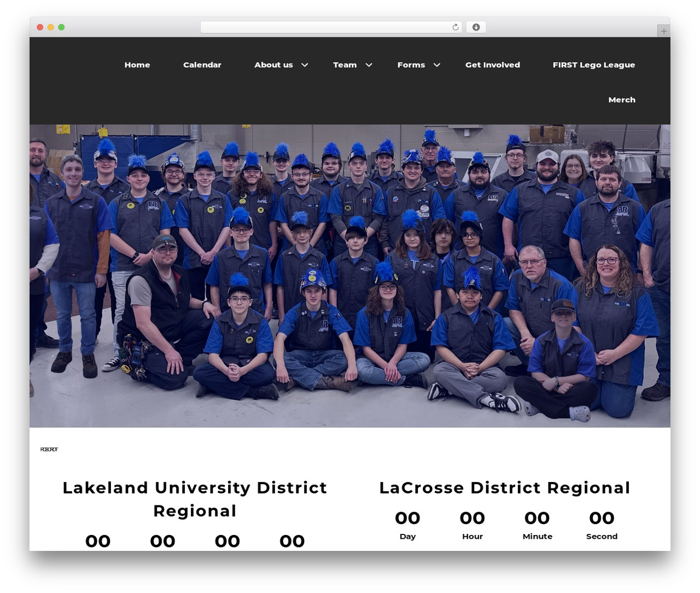
Task: Open the Merch page
Action: point(622,100)
